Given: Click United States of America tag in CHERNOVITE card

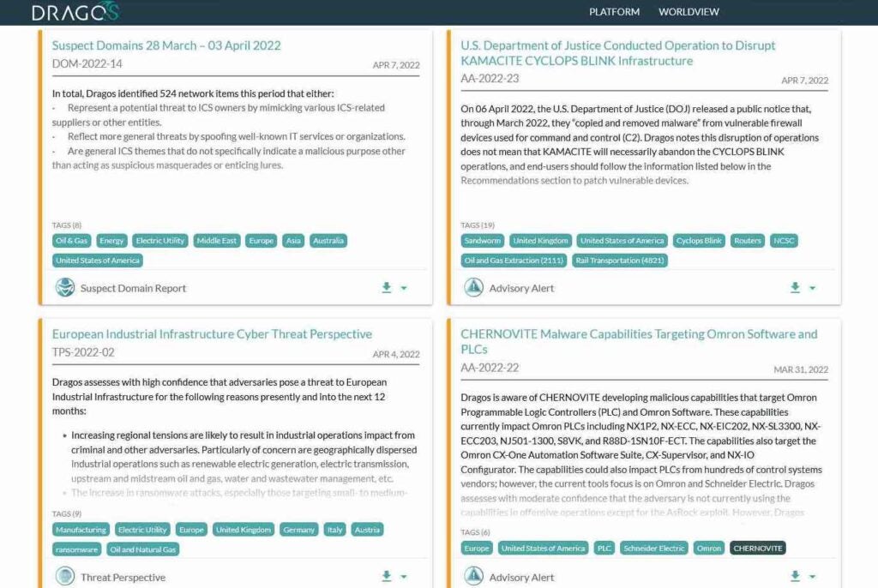Looking at the screenshot, I should 543,549.
